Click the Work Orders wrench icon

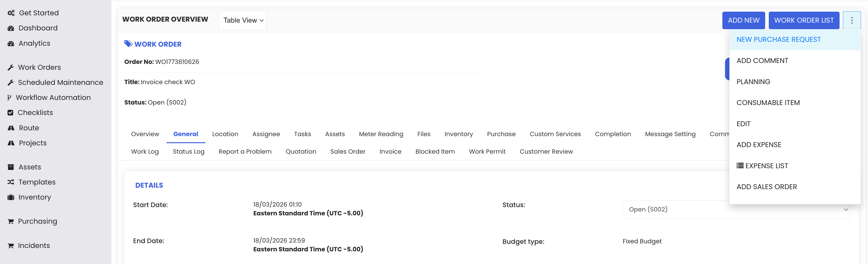11,67
